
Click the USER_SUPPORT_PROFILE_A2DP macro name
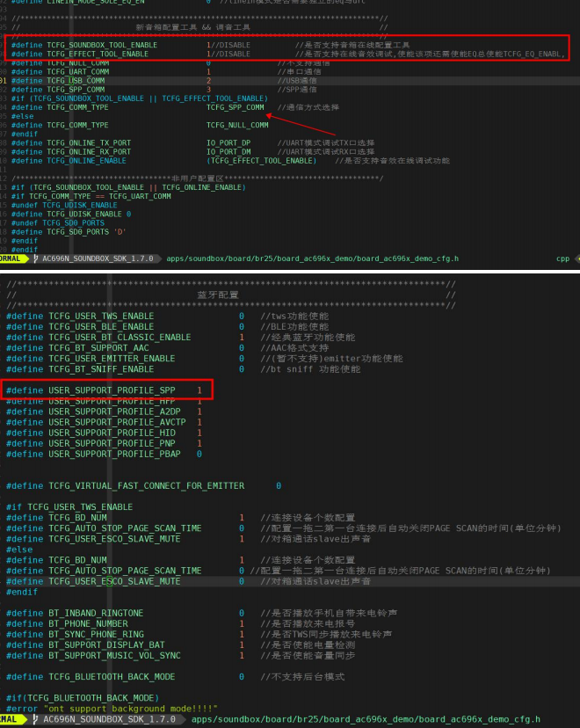[x=114, y=411]
